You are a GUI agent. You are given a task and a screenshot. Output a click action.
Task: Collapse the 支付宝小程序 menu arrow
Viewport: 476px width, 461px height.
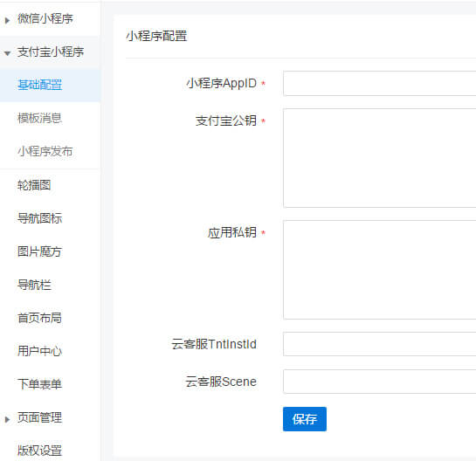click(7, 54)
